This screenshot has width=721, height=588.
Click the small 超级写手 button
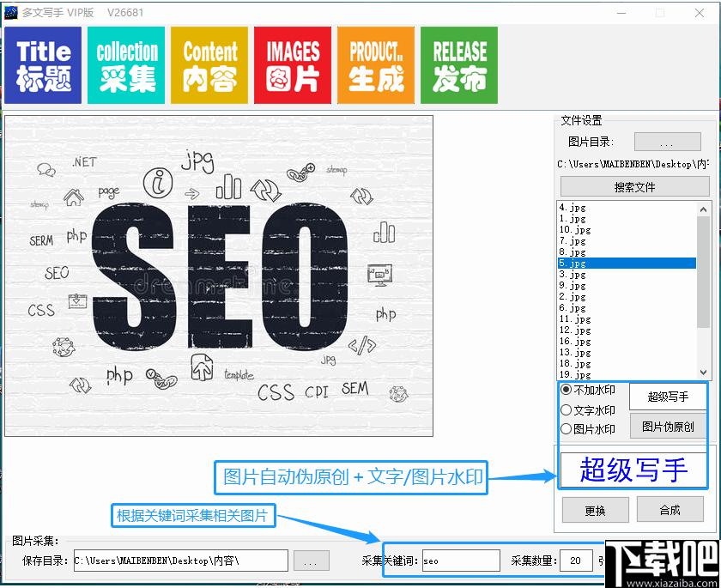[668, 397]
